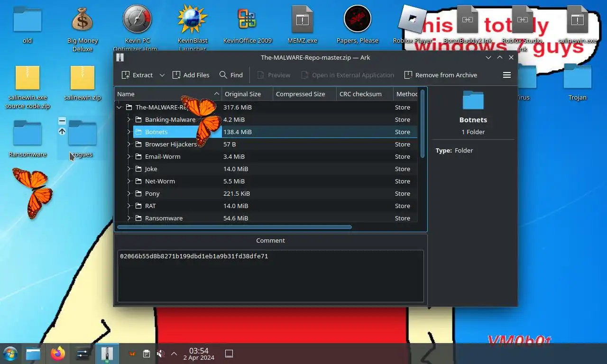Screen dimensions: 607x364
Task: Click Add Files in the toolbar
Action: [x=191, y=75]
